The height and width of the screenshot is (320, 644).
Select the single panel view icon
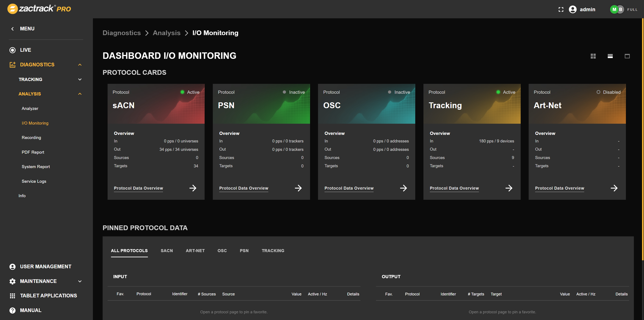tap(627, 56)
